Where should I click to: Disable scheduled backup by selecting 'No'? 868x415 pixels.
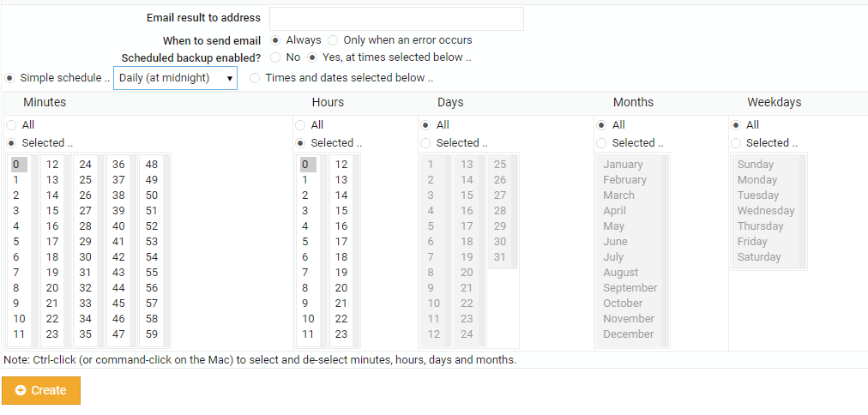click(275, 57)
